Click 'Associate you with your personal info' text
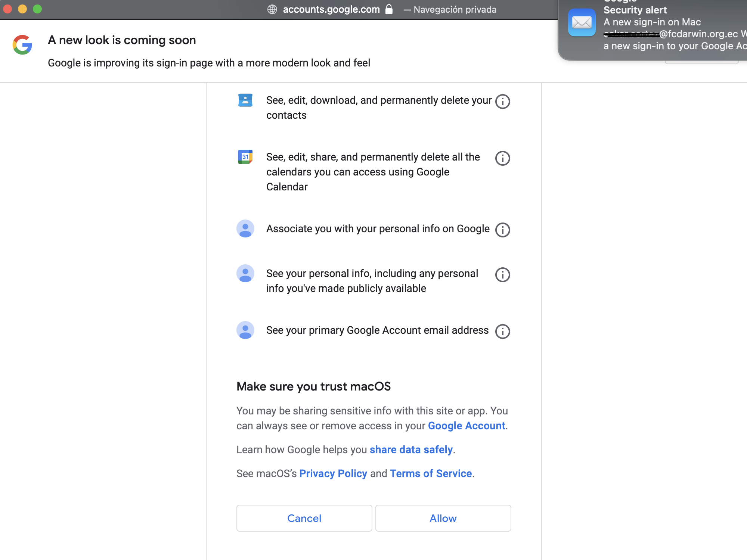 378,229
